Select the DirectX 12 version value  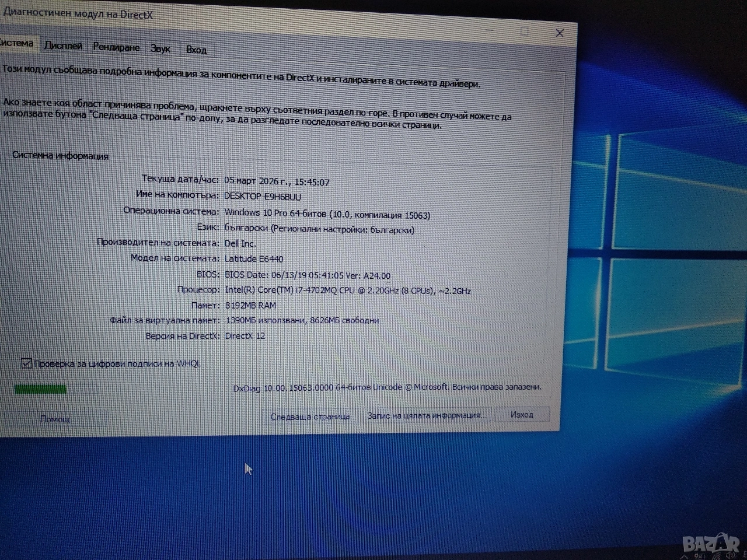tap(245, 335)
